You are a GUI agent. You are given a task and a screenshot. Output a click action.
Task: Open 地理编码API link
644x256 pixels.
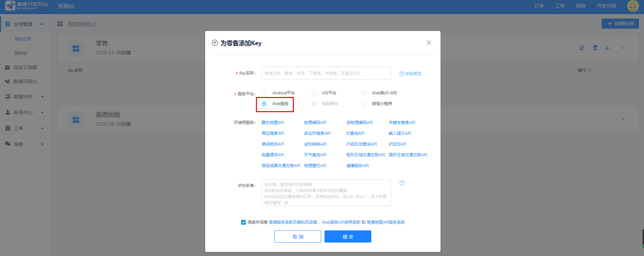tap(315, 123)
